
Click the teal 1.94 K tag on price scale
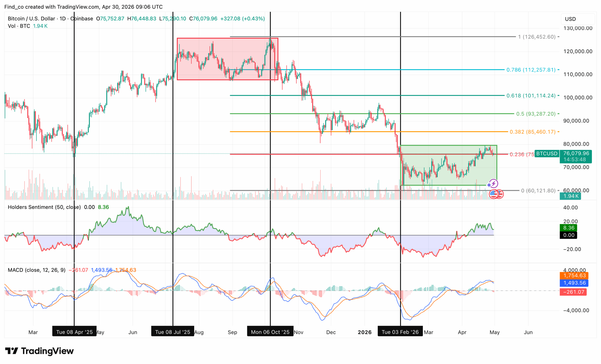[570, 196]
